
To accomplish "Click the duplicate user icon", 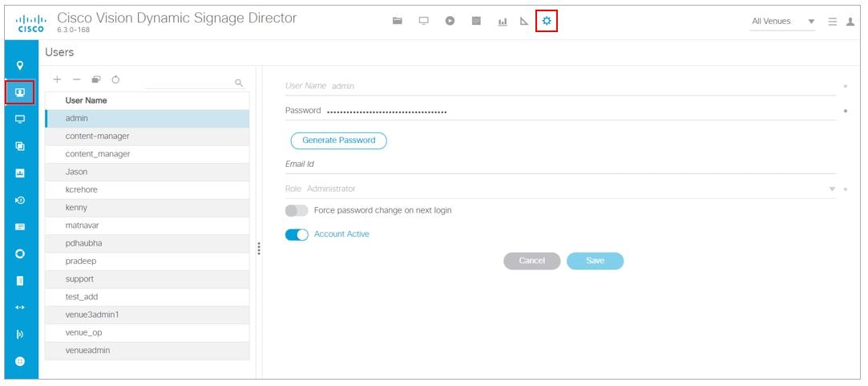I will tap(96, 79).
